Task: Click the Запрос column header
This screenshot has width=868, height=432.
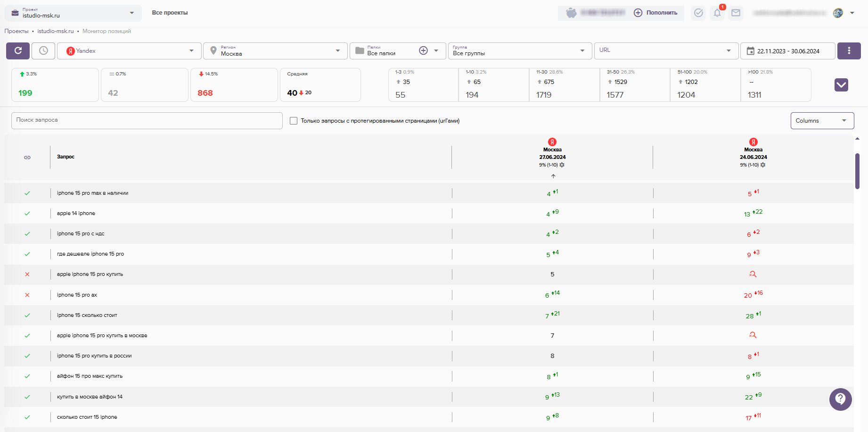Action: (66, 157)
